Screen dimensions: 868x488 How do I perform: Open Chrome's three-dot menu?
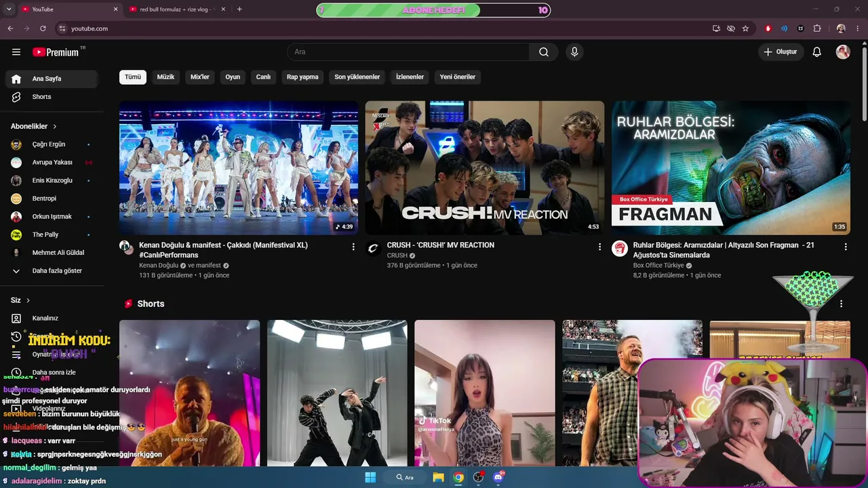click(858, 28)
